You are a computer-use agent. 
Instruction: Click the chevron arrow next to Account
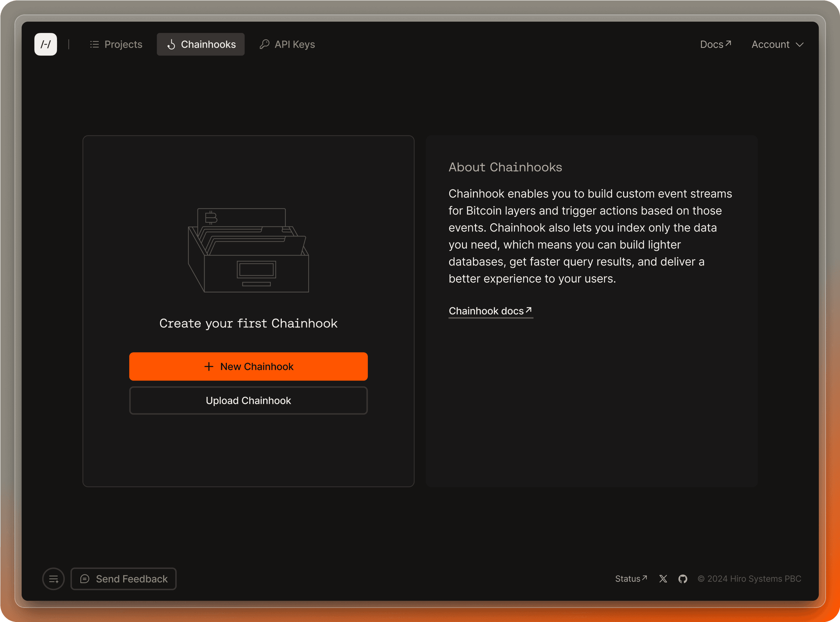click(x=800, y=45)
